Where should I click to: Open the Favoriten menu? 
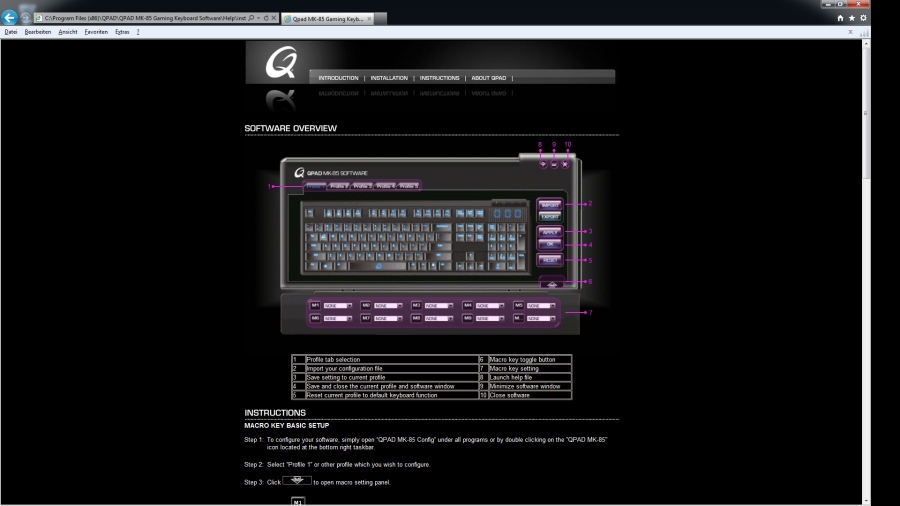pos(96,32)
